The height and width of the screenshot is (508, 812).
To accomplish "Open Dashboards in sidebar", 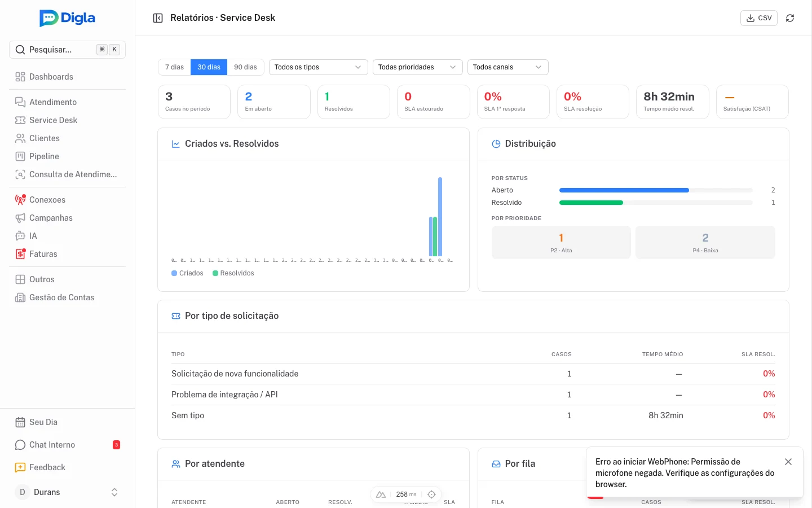I will pos(67,77).
